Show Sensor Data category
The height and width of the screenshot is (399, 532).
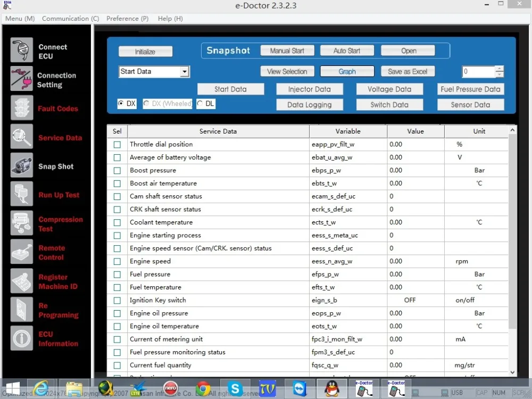point(471,105)
